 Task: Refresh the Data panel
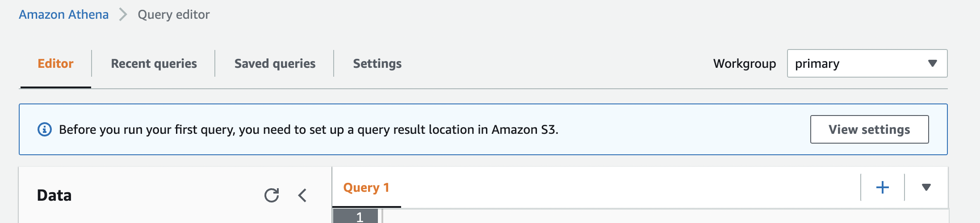272,195
